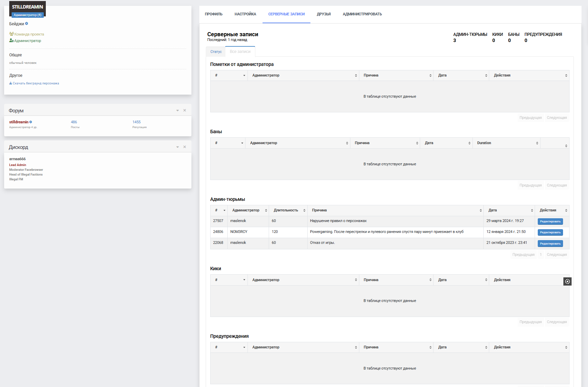Click the 1455 reputation count

[x=136, y=122]
